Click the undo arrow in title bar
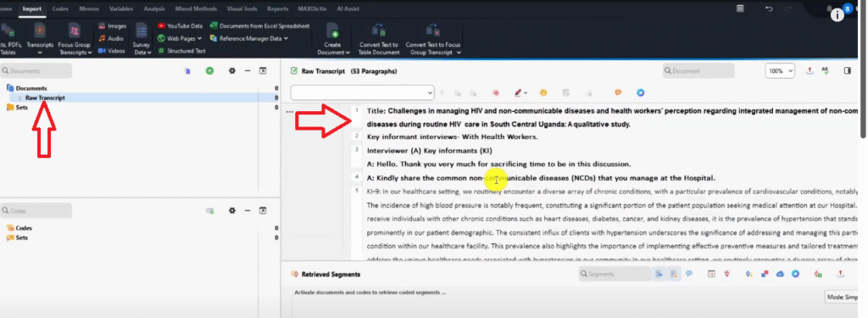 pos(768,8)
